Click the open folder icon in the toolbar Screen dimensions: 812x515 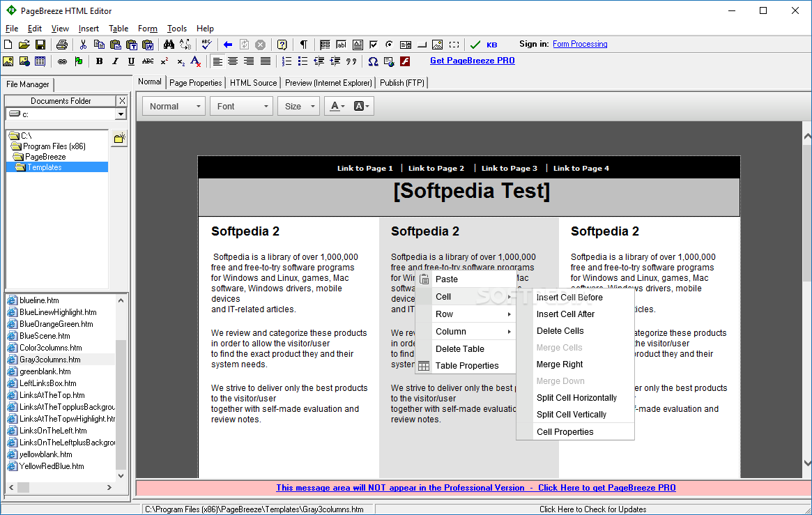pos(24,45)
